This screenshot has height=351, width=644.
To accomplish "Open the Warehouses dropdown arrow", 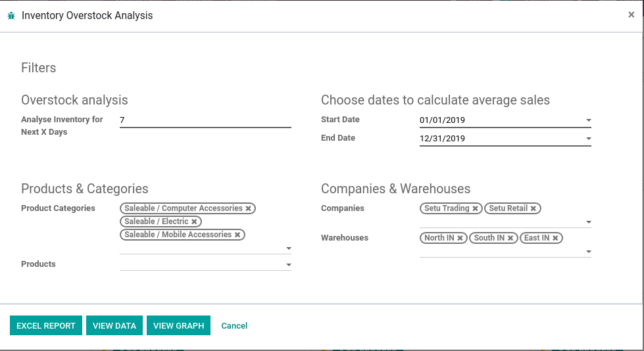I will (589, 252).
